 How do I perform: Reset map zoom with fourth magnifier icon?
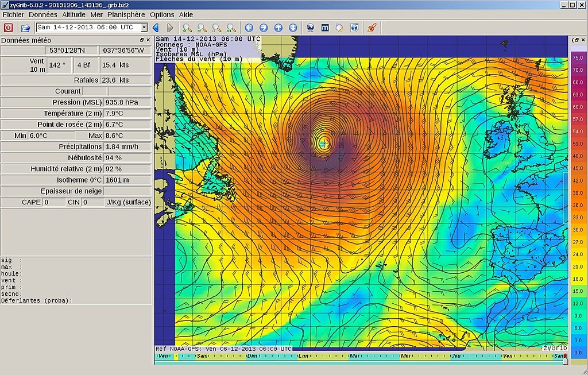[231, 28]
